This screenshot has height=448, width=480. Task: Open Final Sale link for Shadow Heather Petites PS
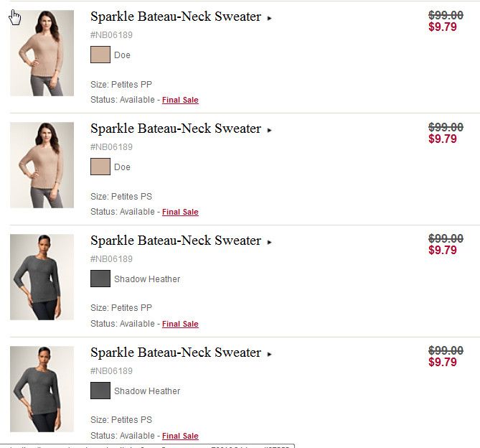click(x=180, y=437)
